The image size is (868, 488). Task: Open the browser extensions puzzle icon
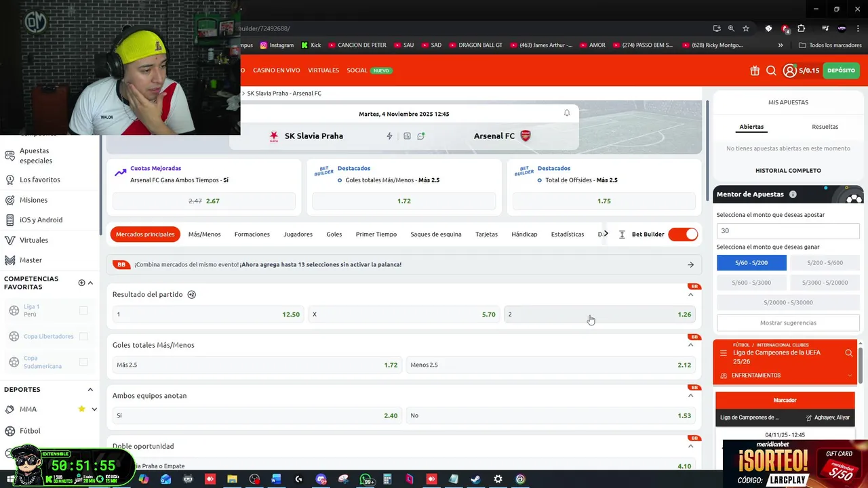(802, 28)
